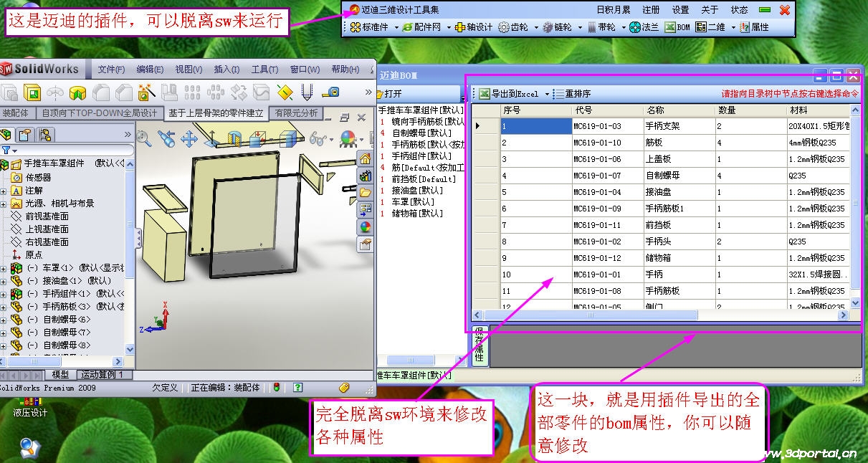Open the 编辑(E) menu in SolidWorks
868x463 pixels.
coord(150,70)
